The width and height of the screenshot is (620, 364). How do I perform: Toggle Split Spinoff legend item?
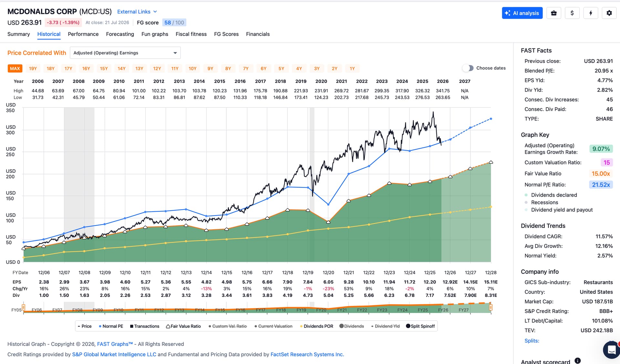tap(420, 326)
